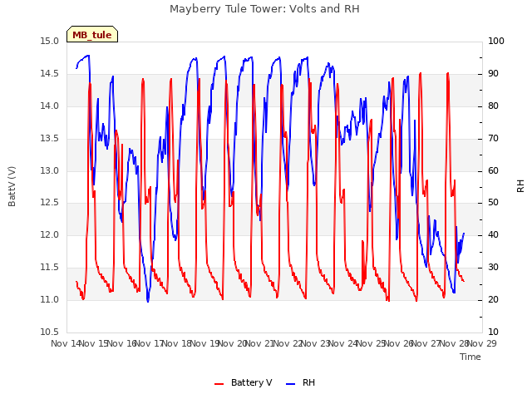Click the 10 right axis tick label
This screenshot has height=399, width=532.
(x=493, y=332)
